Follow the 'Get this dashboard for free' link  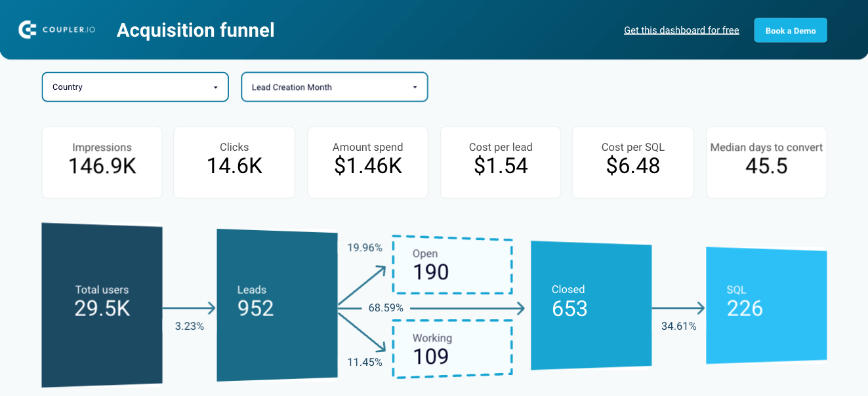click(x=681, y=30)
